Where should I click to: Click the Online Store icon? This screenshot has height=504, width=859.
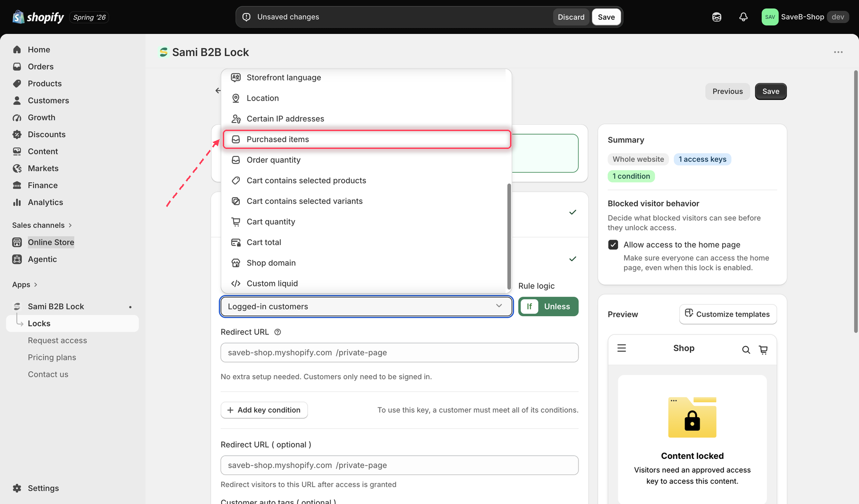17,242
